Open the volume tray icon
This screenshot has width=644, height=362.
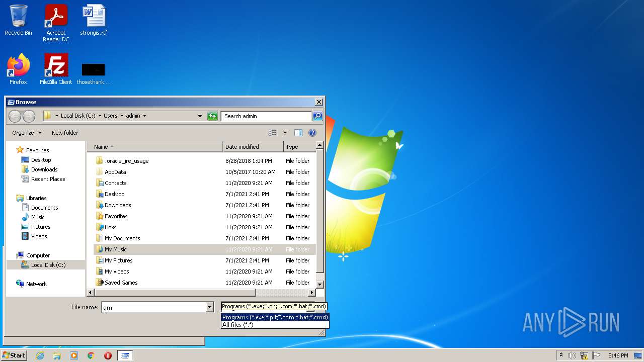coord(572,355)
